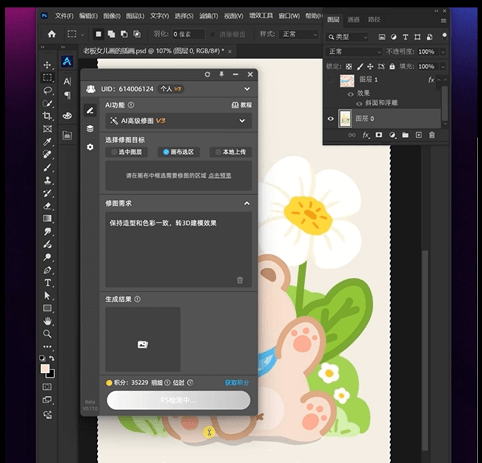482x463 pixels.
Task: Open 填充 fill dropdown arrow
Action: (443, 67)
